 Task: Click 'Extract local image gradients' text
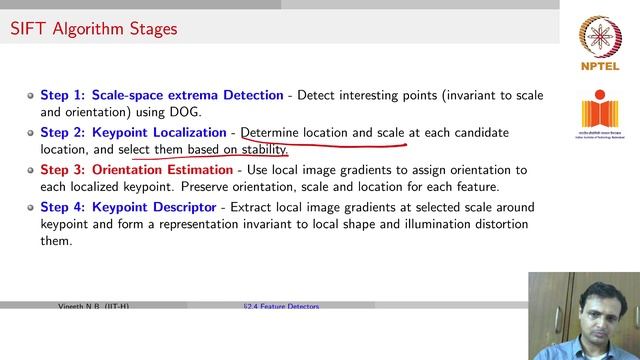coord(313,207)
